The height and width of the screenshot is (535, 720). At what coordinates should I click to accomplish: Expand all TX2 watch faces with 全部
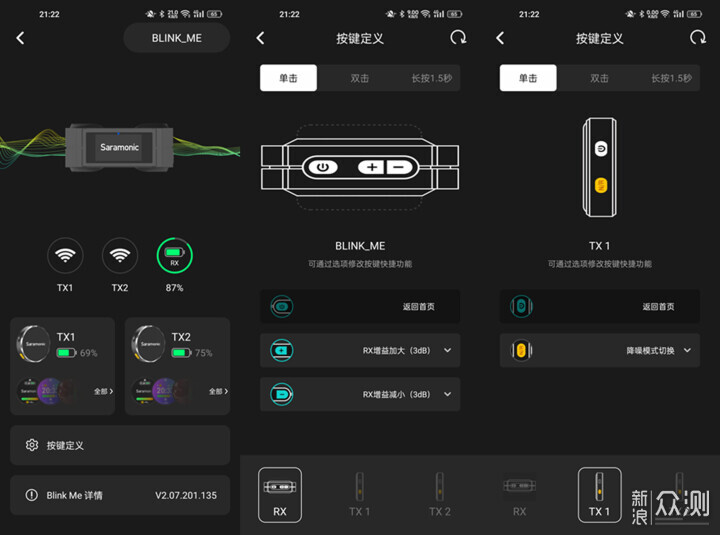click(218, 391)
